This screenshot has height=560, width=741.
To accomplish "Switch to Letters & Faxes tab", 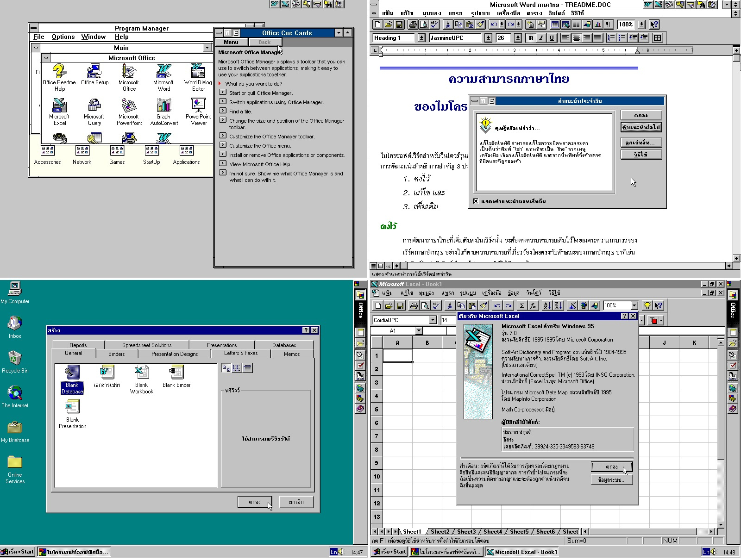I will click(241, 353).
